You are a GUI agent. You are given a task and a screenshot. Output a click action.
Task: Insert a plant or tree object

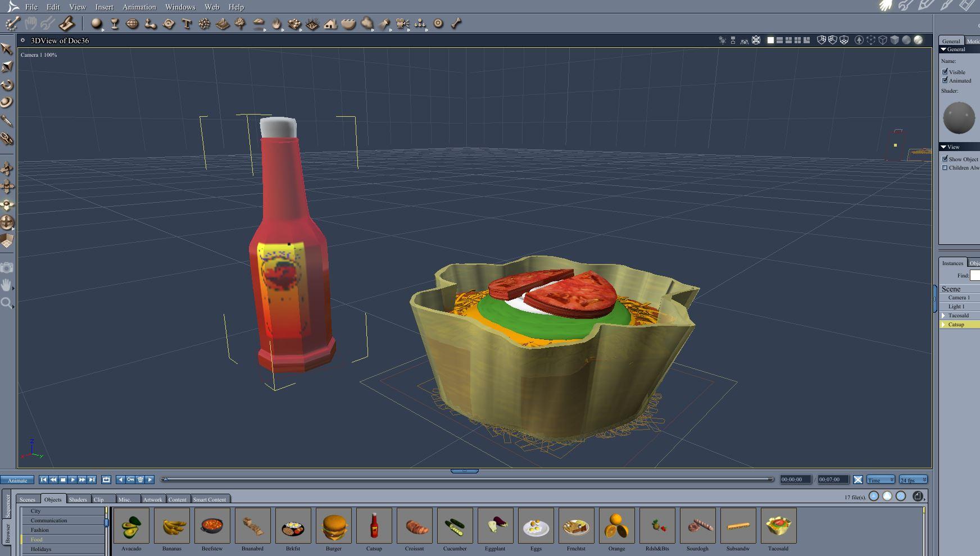tap(240, 24)
